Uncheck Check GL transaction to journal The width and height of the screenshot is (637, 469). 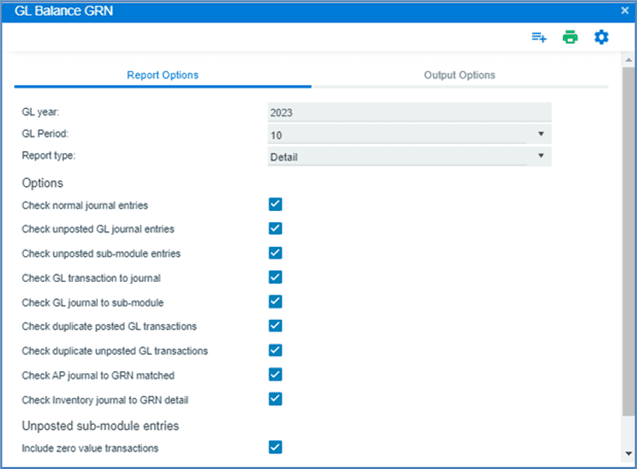pyautogui.click(x=276, y=277)
